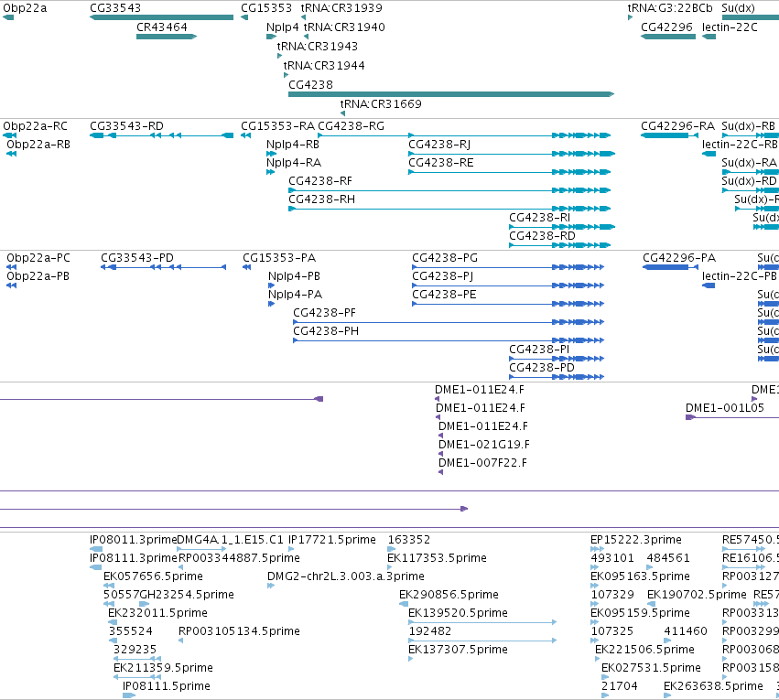Viewport: 779px width, 700px height.
Task: Click the CG4238-PF protein line
Action: 449,322
